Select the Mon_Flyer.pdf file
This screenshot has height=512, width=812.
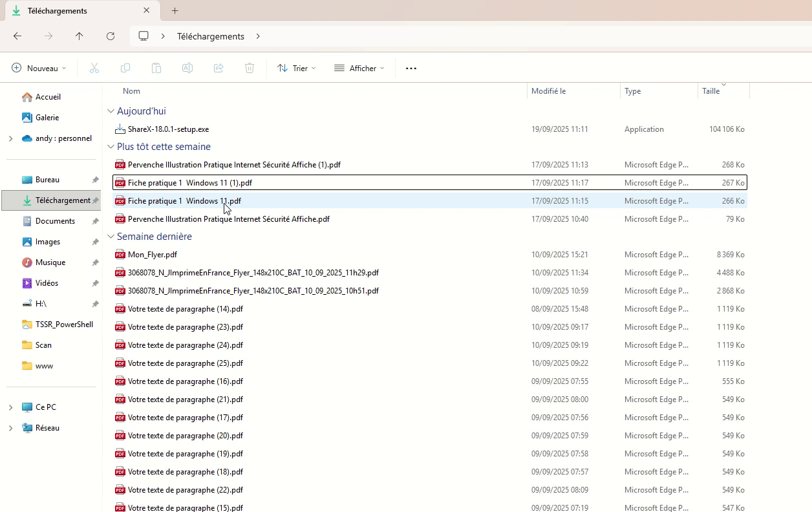point(153,255)
